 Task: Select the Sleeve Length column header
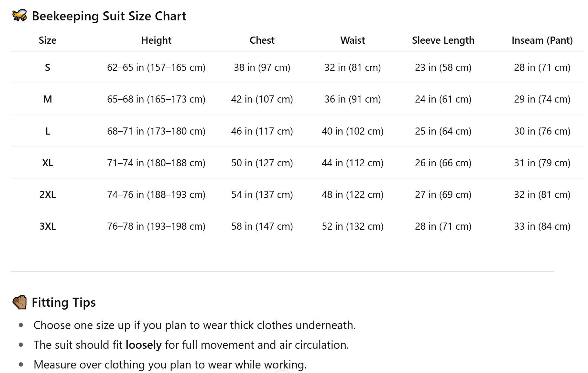[443, 40]
